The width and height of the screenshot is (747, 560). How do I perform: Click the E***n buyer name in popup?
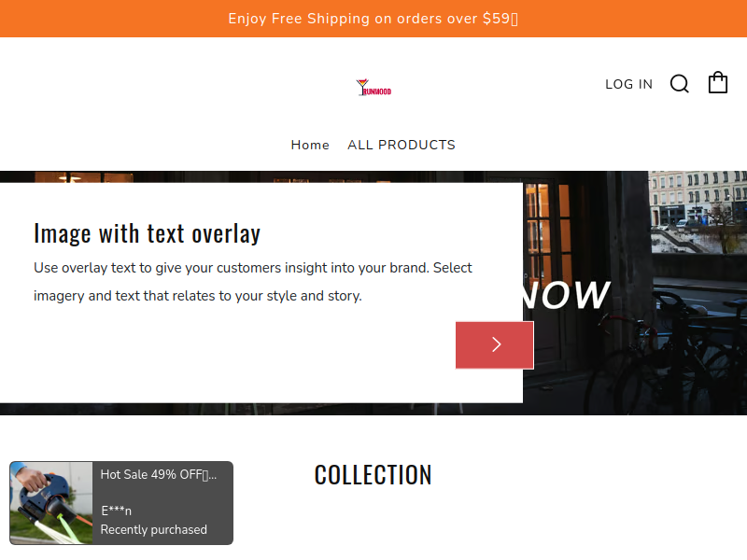pyautogui.click(x=116, y=511)
